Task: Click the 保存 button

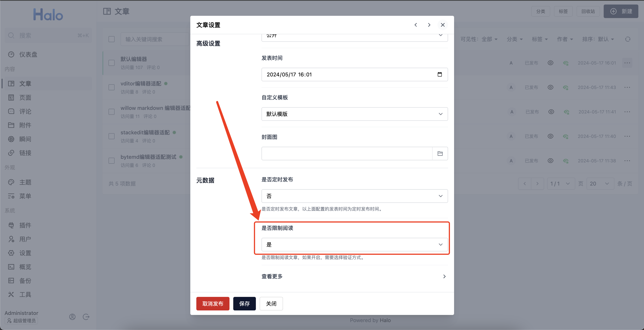Action: 244,303
